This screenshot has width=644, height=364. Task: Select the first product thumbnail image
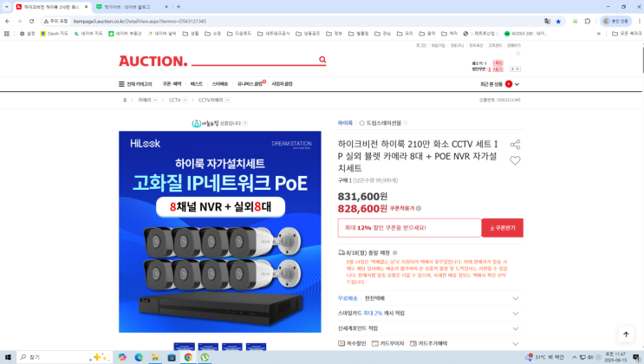click(184, 347)
